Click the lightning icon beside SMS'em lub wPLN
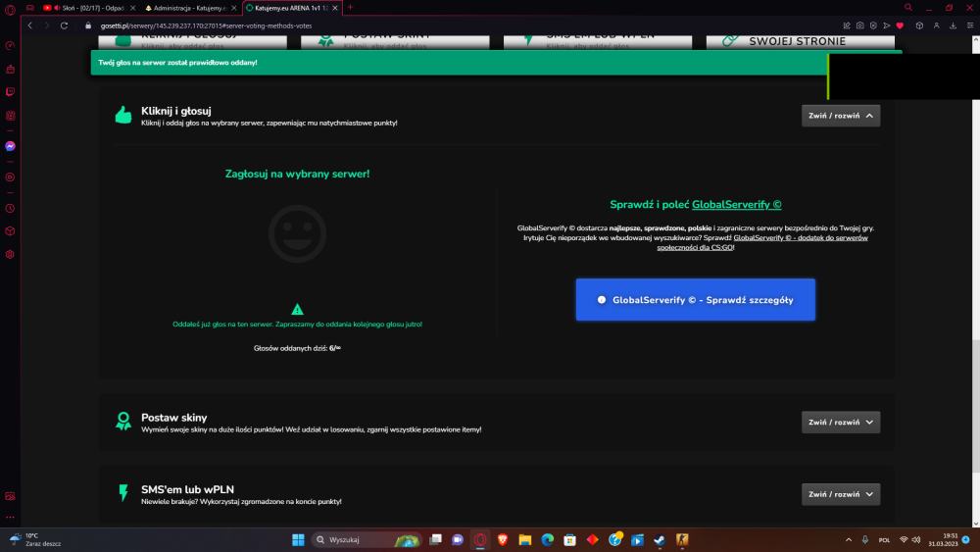Image resolution: width=980 pixels, height=552 pixels. (123, 492)
